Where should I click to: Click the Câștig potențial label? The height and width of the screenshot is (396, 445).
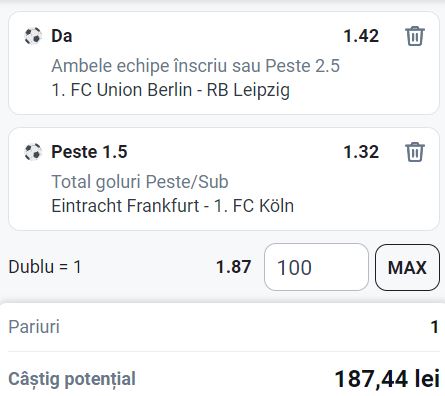click(72, 379)
